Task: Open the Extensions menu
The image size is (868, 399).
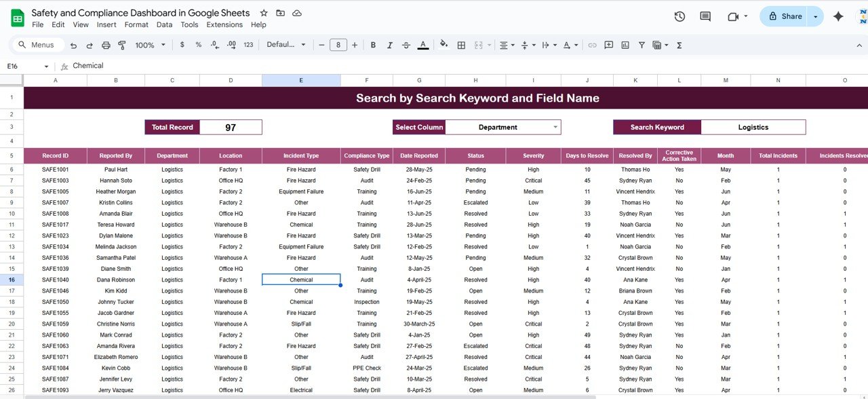Action: (x=224, y=24)
